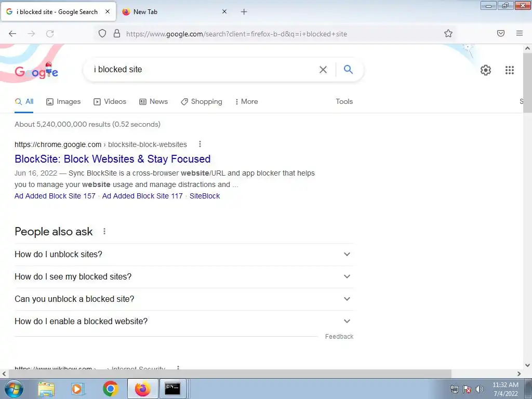Open the Action Center flag tray icon
Viewport: 532px width, 399px height.
click(467, 389)
